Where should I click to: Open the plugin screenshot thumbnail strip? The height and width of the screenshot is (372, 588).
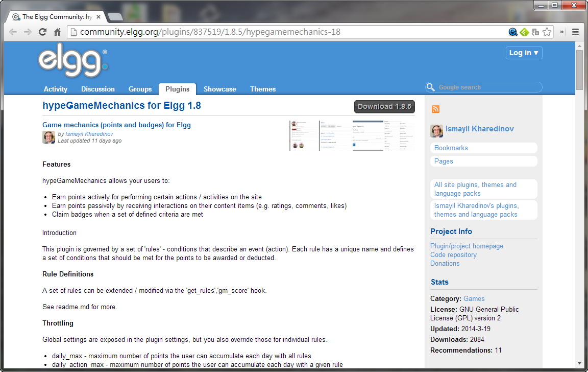click(352, 136)
